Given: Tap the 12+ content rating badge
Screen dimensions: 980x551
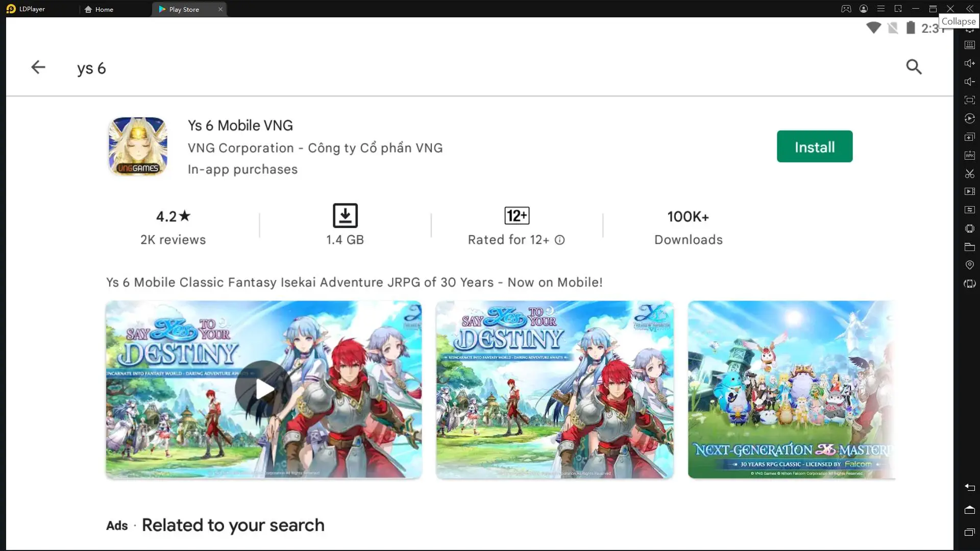Looking at the screenshot, I should coord(517,216).
